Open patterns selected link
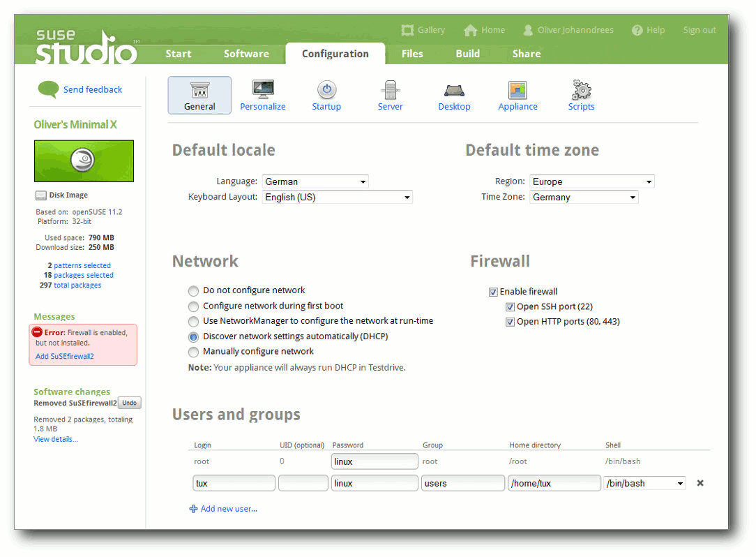 82,265
